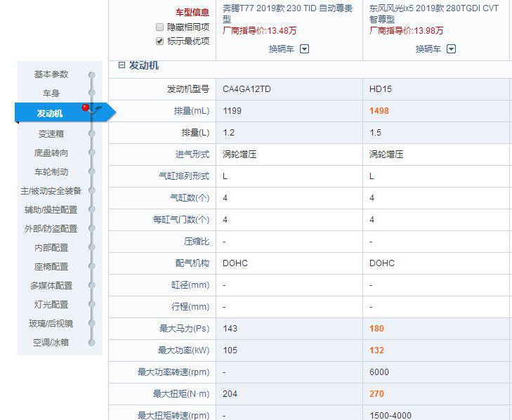Click the red pushpin marker icon

click(86, 107)
